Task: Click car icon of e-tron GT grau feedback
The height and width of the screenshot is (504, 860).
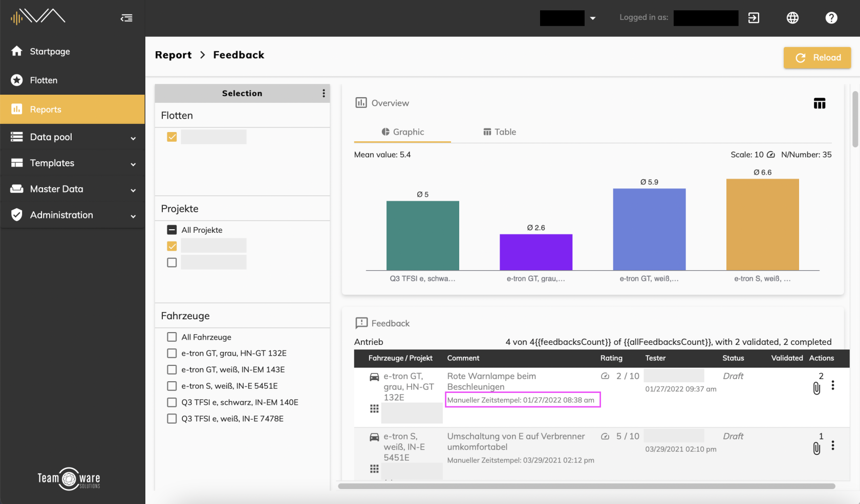Action: coord(374,377)
